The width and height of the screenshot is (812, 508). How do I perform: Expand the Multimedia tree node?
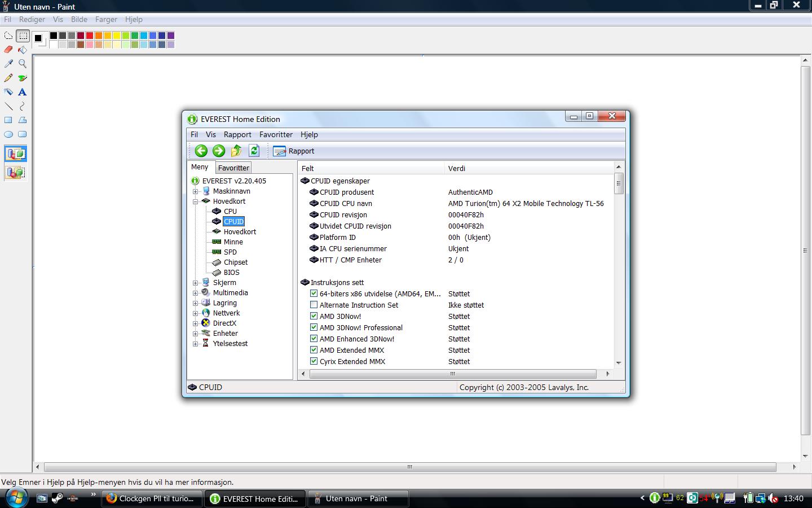click(x=196, y=293)
